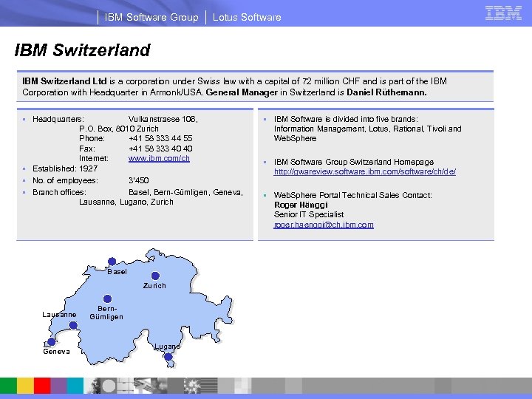The image size is (532, 399).
Task: Select the Geneva dot on the map
Action: tap(52, 341)
